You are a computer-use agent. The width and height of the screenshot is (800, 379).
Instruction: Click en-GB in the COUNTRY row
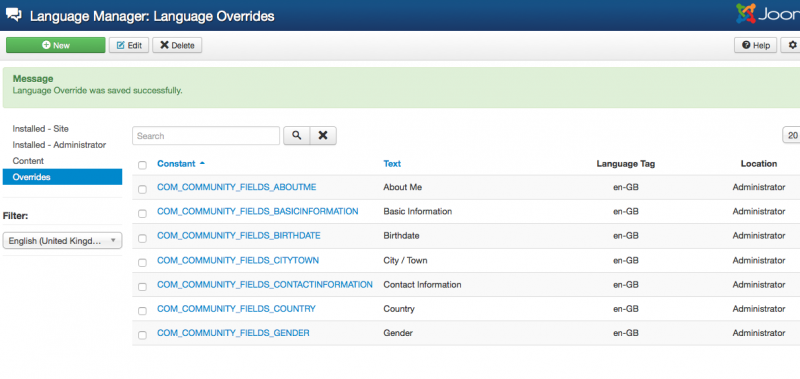point(626,309)
